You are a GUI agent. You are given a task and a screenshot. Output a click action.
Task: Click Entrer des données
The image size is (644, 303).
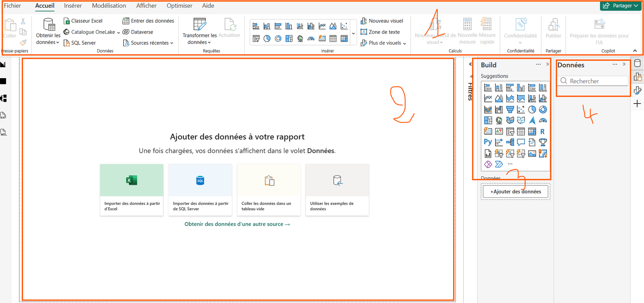pos(148,21)
